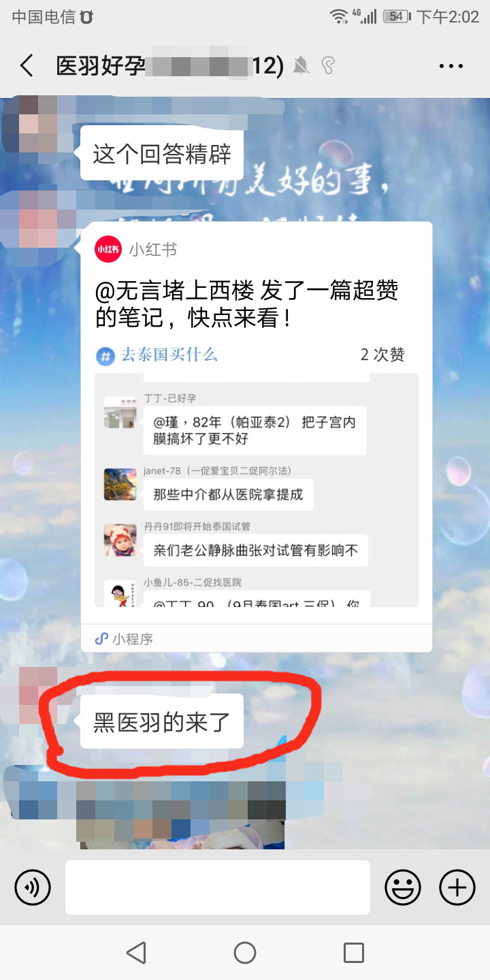Tap the 小红书 logo on the shared card
Screen dimensions: 490x980
pos(108,249)
